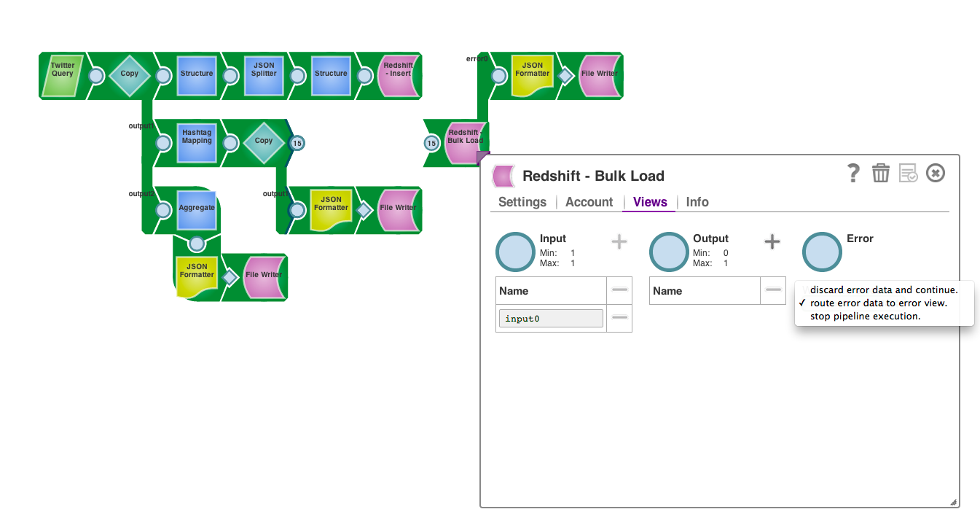Screen dimensions: 980x528
Task: Click the Copy snap after Hashtag Mapping
Action: (264, 142)
